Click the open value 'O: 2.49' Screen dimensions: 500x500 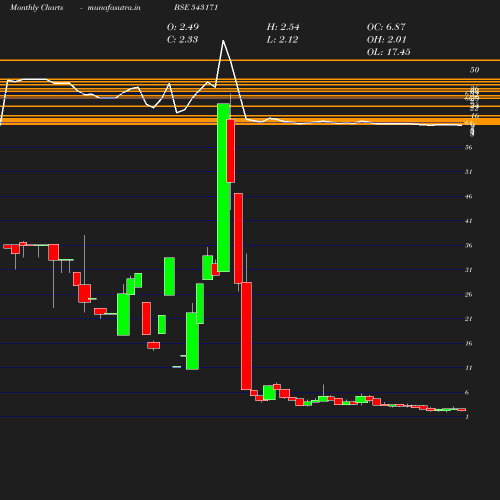(x=183, y=27)
